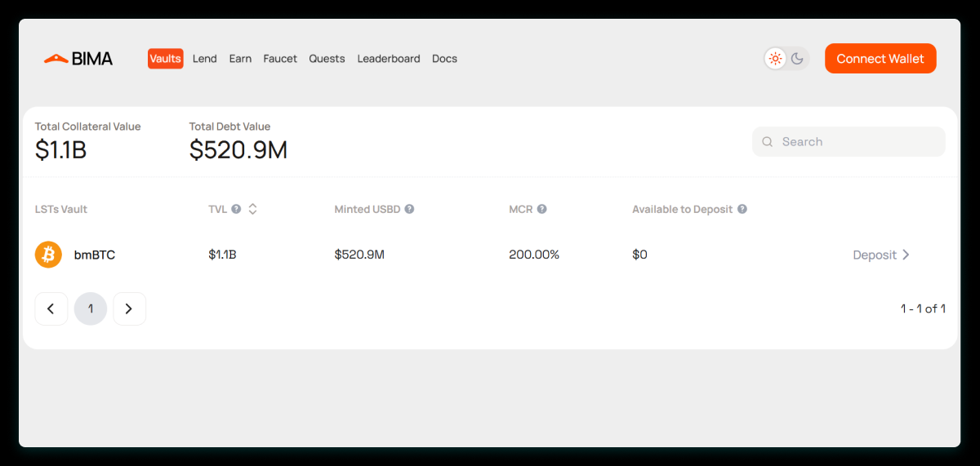Click the bmBTC vault name
This screenshot has height=466, width=980.
[95, 255]
